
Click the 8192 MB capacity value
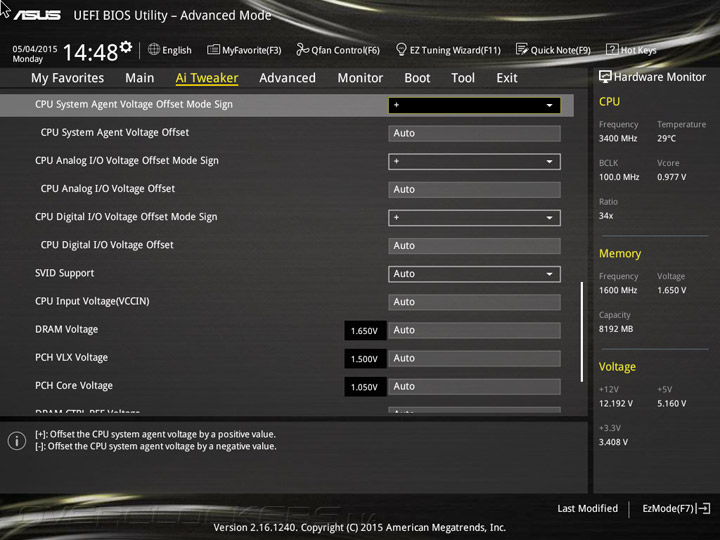616,329
